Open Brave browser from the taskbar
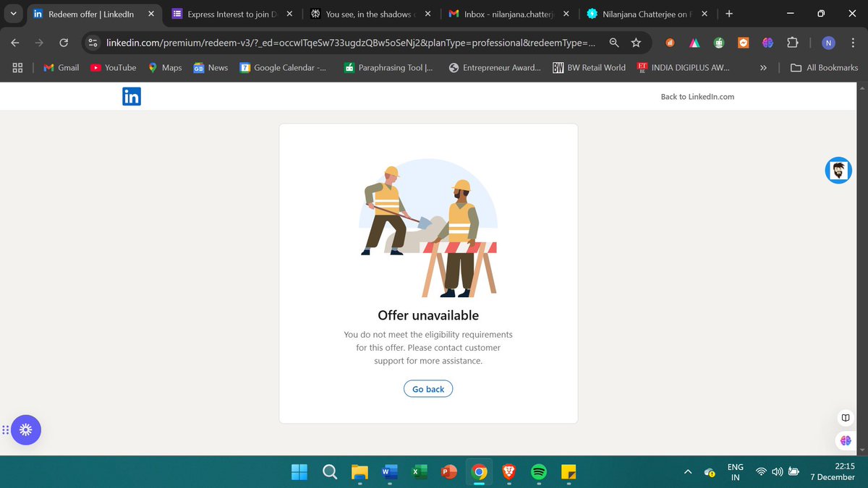 pyautogui.click(x=509, y=472)
